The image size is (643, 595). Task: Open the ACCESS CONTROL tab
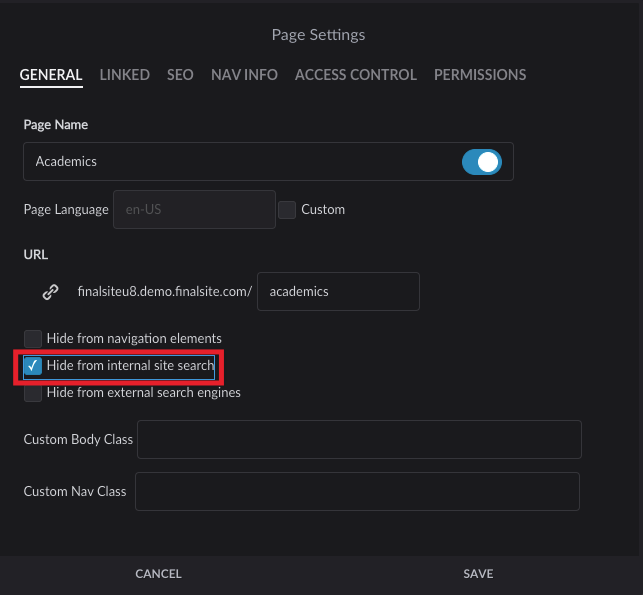(x=356, y=75)
